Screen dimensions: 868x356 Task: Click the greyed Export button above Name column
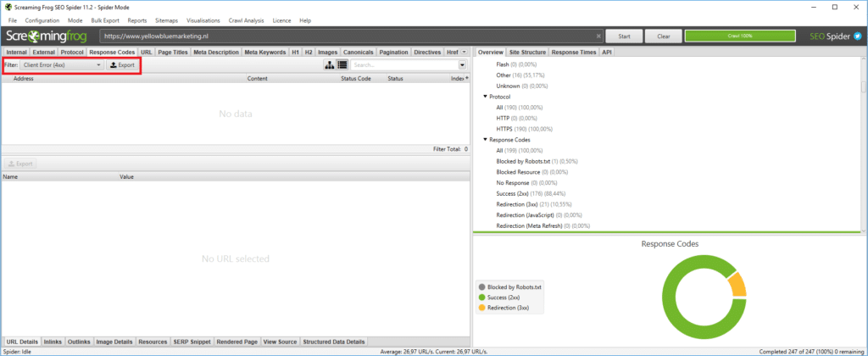pyautogui.click(x=21, y=164)
